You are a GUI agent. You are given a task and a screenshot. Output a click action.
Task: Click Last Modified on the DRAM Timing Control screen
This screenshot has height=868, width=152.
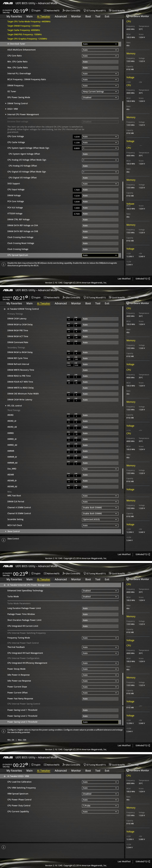point(124,554)
